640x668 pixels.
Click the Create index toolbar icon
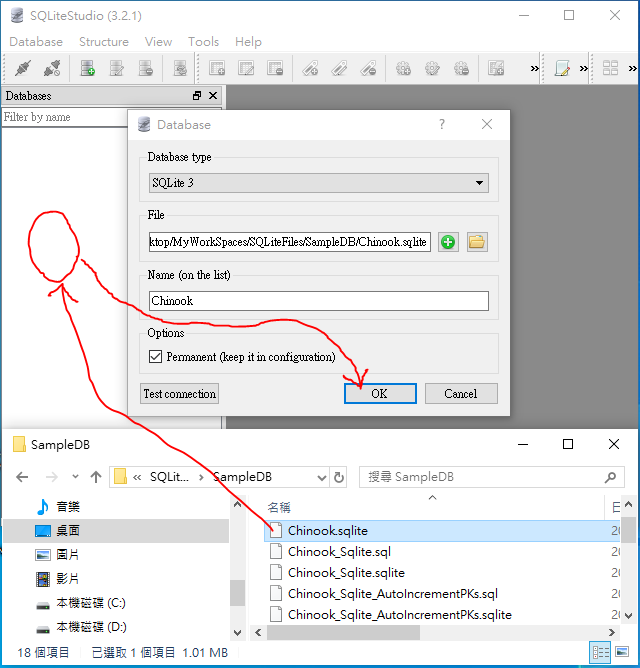310,68
